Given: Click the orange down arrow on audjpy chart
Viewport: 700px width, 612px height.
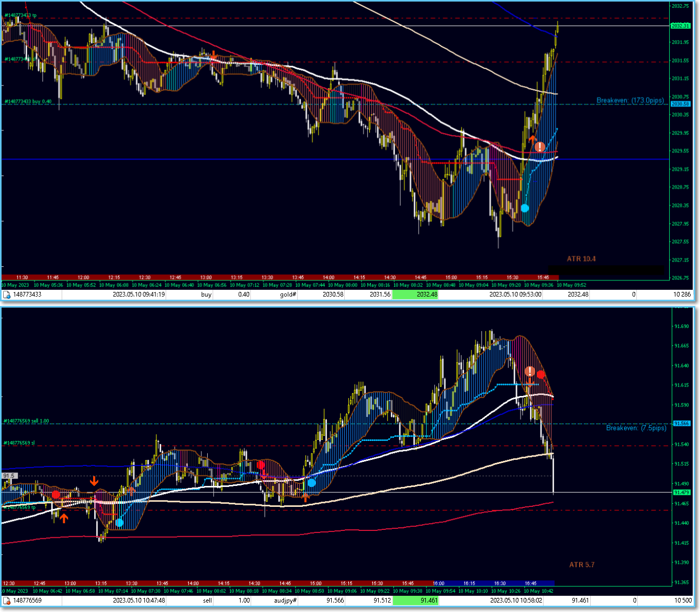Looking at the screenshot, I should pos(94,481).
